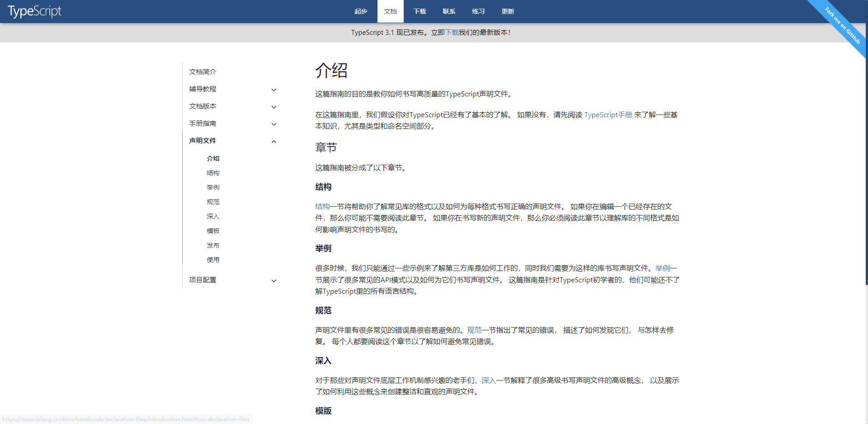This screenshot has height=424, width=868.
Task: Open 深入 in the sidebar submenu
Action: tap(213, 216)
